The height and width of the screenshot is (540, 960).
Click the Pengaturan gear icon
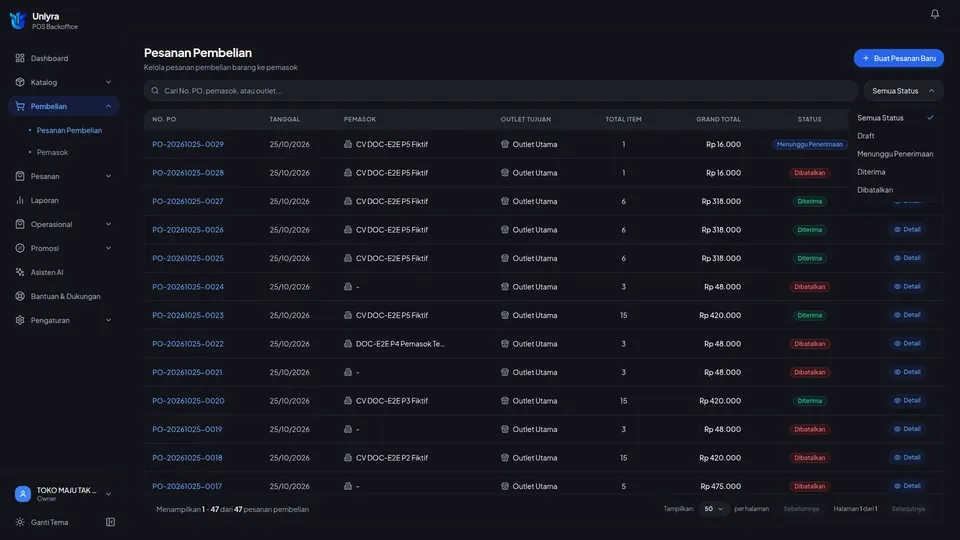click(x=20, y=320)
